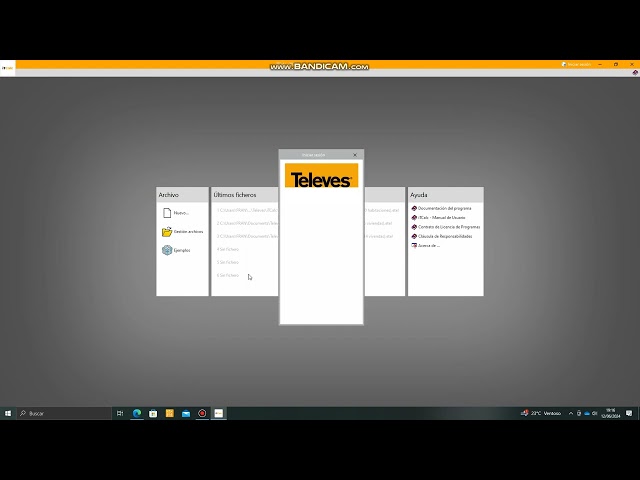Click Iniciar sesión in the title bar
The width and height of the screenshot is (640, 480).
pos(576,64)
